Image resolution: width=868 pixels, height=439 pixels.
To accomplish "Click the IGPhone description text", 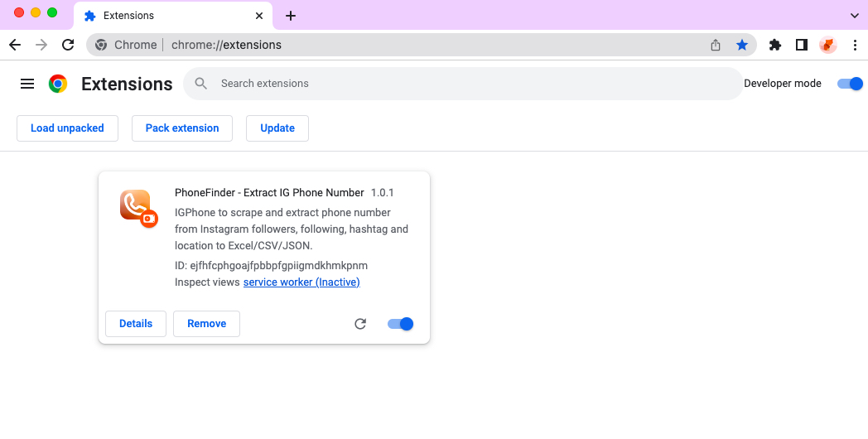I will 292,229.
